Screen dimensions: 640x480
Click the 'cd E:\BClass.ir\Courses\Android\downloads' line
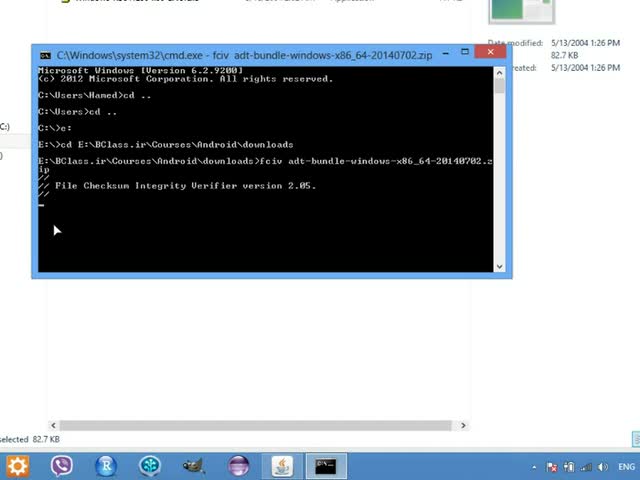coord(166,144)
